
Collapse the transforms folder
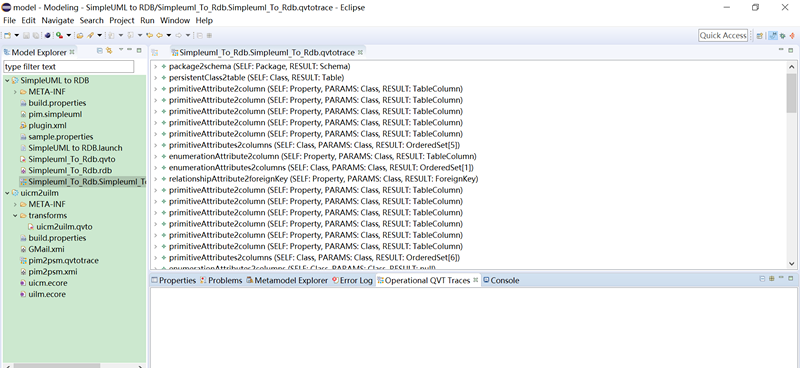coord(15,215)
